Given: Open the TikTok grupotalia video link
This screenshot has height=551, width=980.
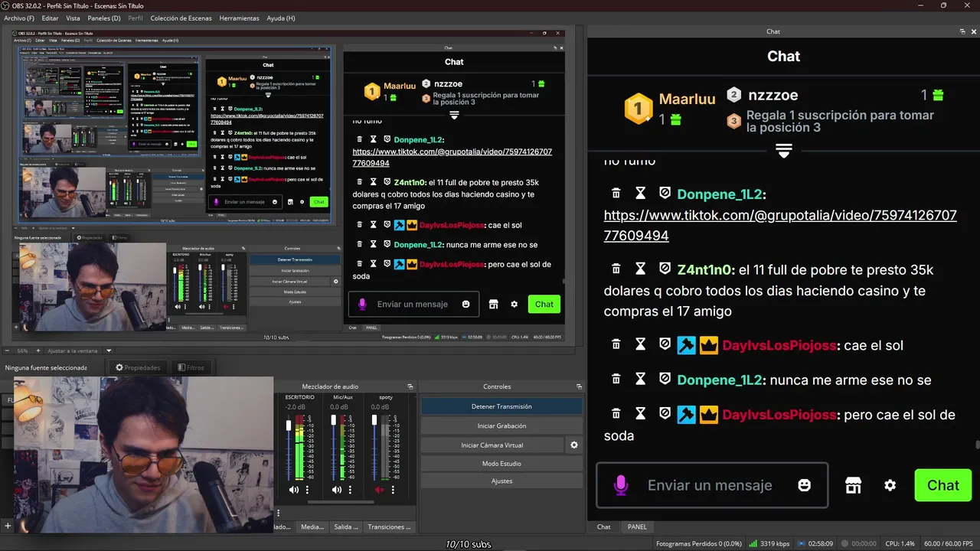Looking at the screenshot, I should pyautogui.click(x=780, y=225).
